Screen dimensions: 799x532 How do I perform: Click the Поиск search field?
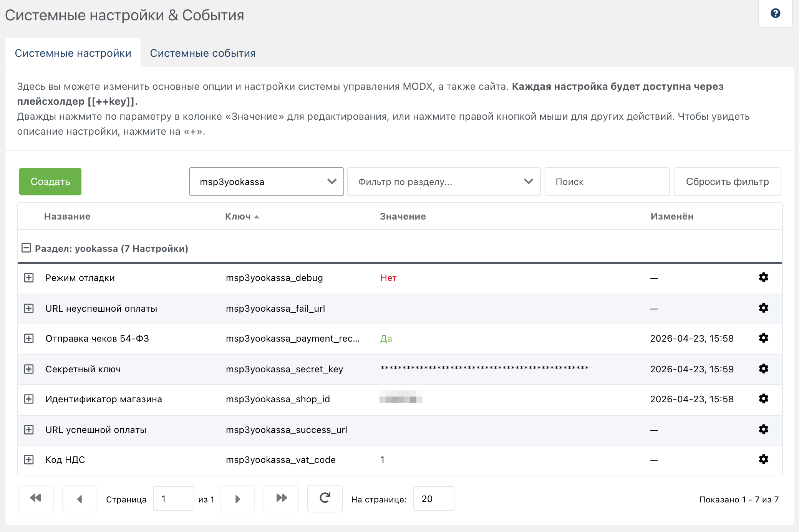(607, 182)
